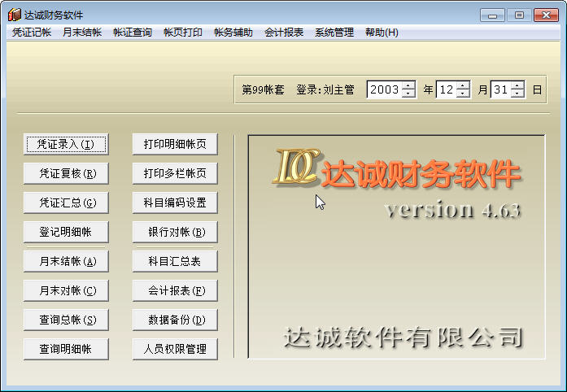Click the 凭证汇总(G) button

(x=66, y=203)
